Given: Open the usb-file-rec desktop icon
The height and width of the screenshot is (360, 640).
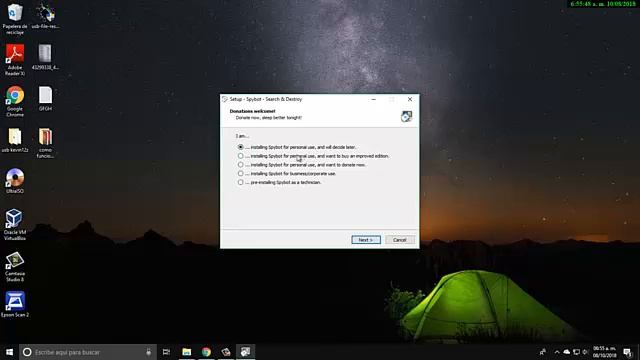Looking at the screenshot, I should [x=45, y=16].
